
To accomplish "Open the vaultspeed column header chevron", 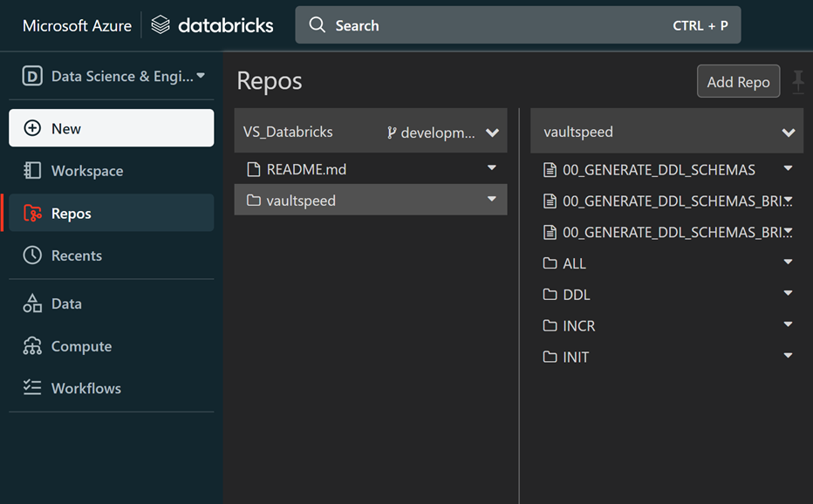I will pos(789,133).
